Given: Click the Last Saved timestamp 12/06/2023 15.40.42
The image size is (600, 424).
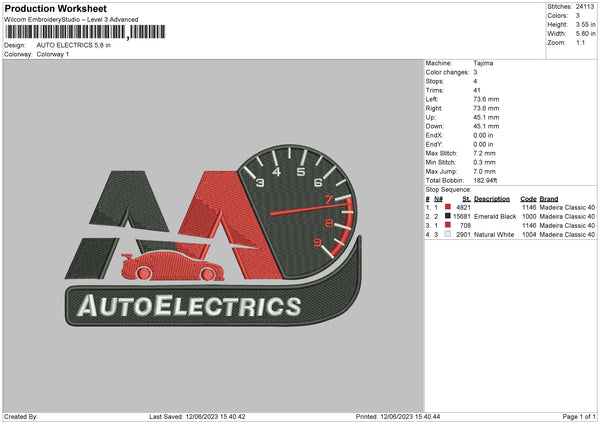Looking at the screenshot, I should (215, 417).
